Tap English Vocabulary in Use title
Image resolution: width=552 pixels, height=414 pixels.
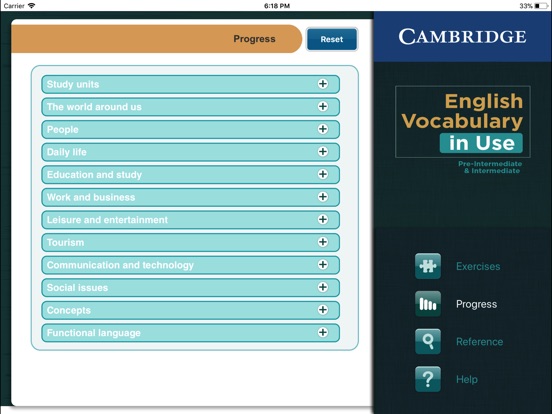(x=463, y=122)
